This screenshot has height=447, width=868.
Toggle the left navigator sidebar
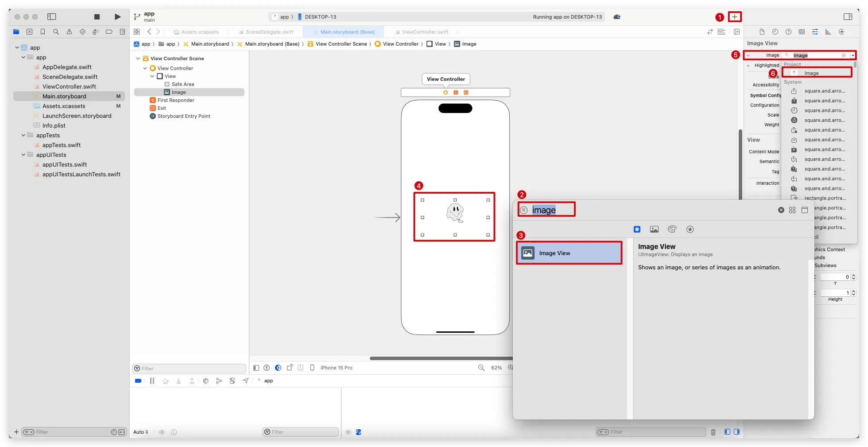(x=52, y=17)
